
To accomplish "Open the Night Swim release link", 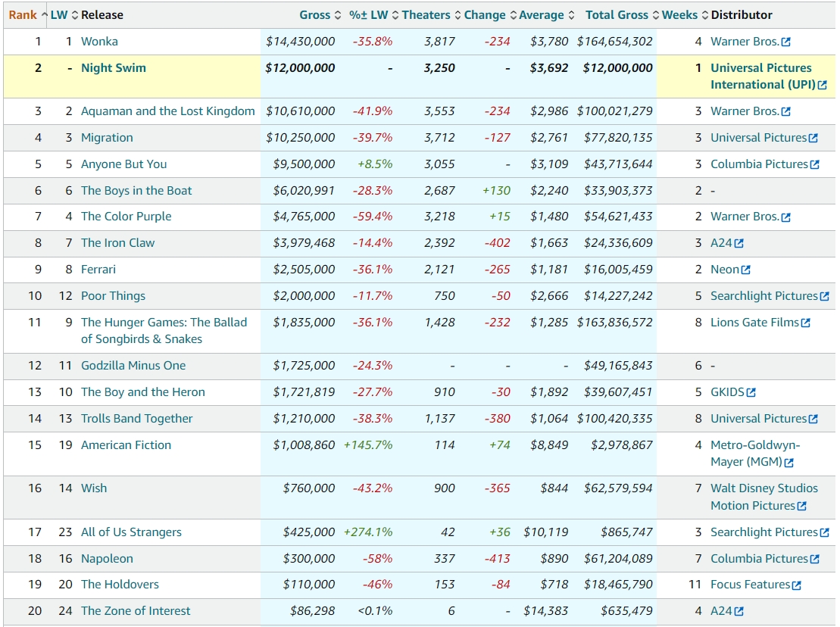I will (113, 68).
